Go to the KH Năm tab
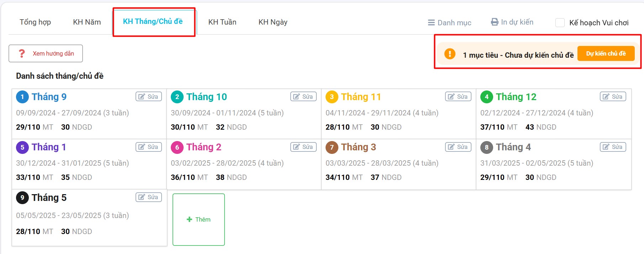 click(87, 22)
